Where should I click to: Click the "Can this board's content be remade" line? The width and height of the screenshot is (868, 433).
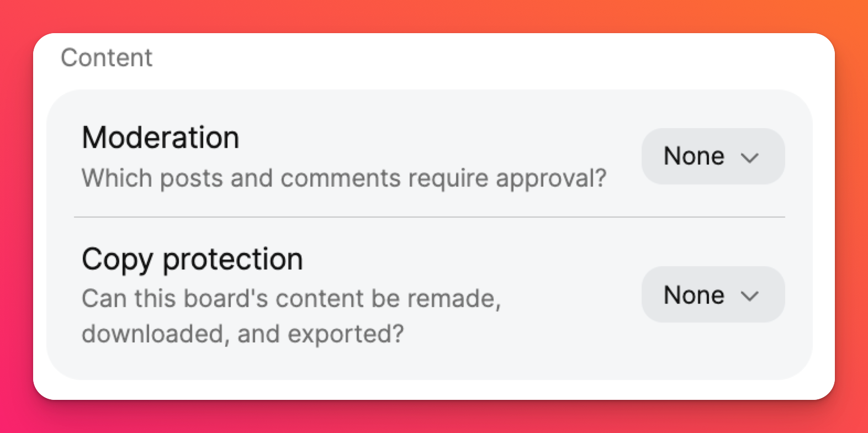coord(291,299)
